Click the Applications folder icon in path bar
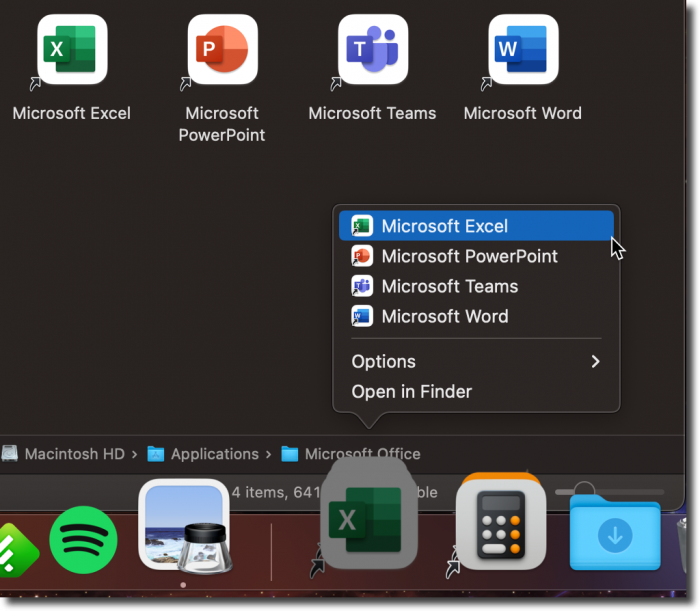The image size is (700, 611). [156, 454]
